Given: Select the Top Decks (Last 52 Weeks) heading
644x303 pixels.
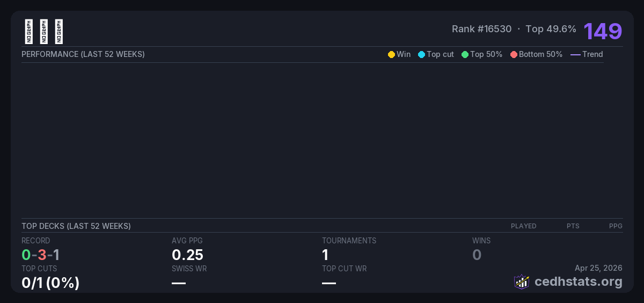Looking at the screenshot, I should (x=76, y=226).
